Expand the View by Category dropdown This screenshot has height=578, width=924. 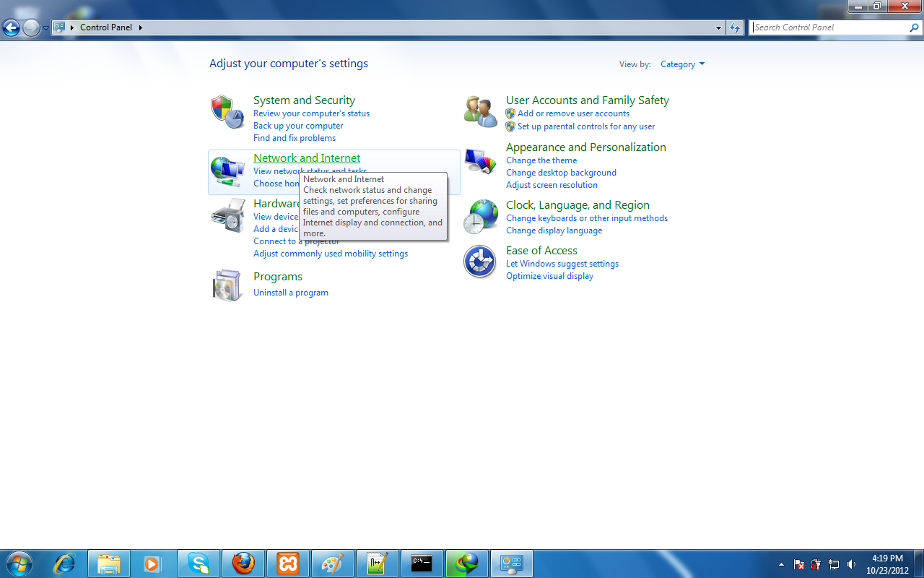click(x=682, y=64)
